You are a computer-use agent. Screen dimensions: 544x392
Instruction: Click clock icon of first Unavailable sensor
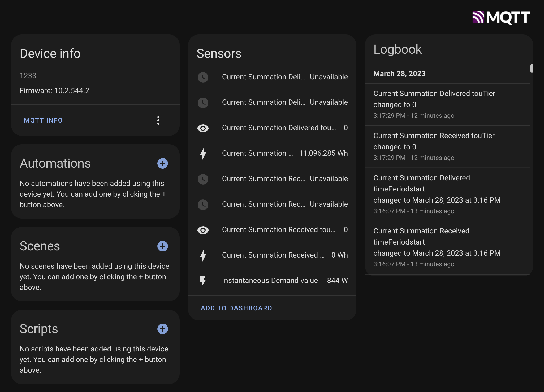[203, 77]
